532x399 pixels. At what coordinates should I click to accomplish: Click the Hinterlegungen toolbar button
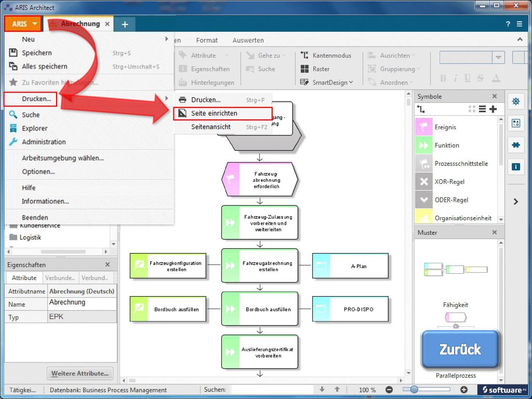(x=206, y=83)
